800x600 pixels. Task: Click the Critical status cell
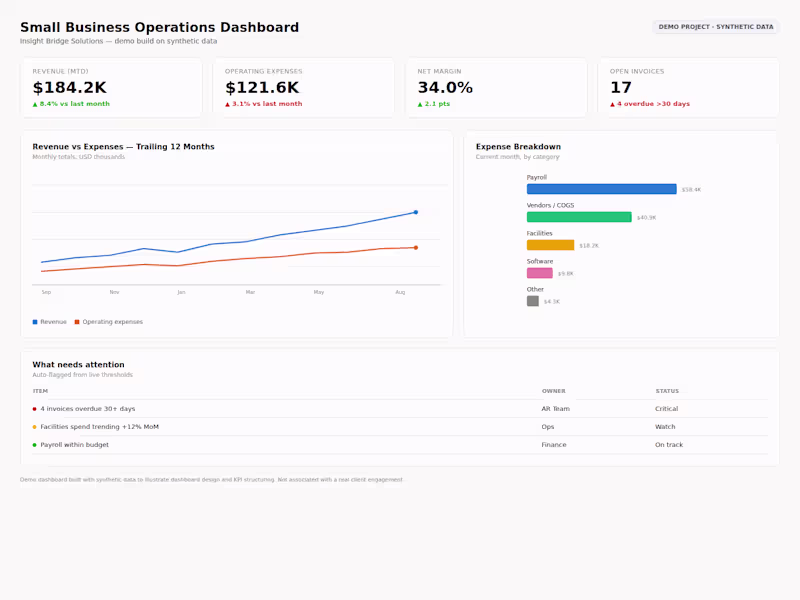click(x=667, y=409)
